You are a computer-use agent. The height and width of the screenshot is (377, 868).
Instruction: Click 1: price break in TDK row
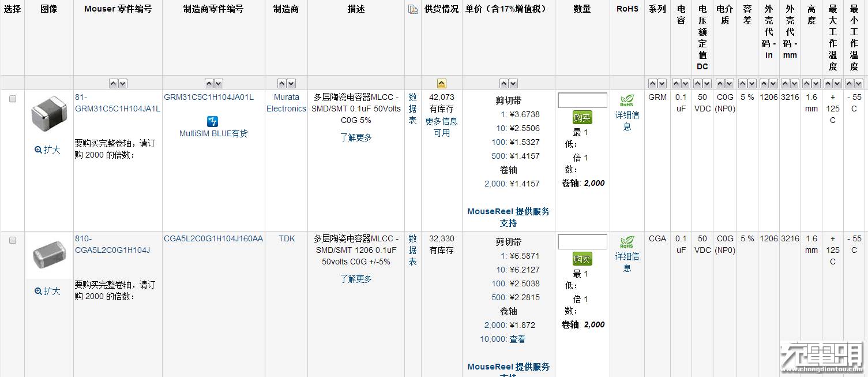504,256
